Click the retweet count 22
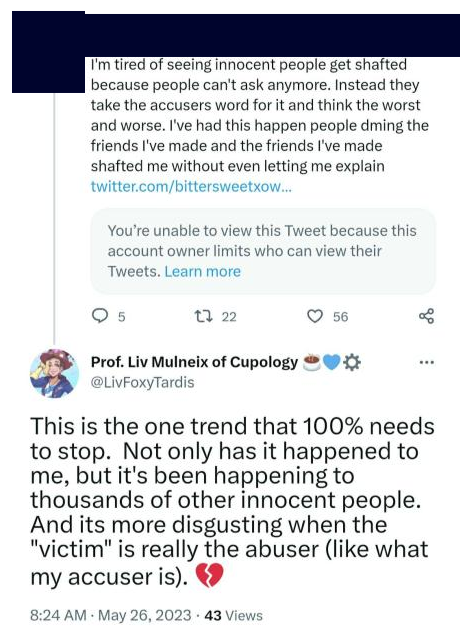The image size is (460, 641). pyautogui.click(x=229, y=317)
